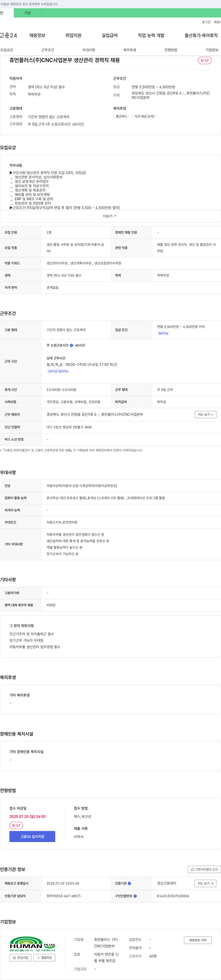
Task: Click the 식사 제공 (2식) tag
Action: point(144,116)
